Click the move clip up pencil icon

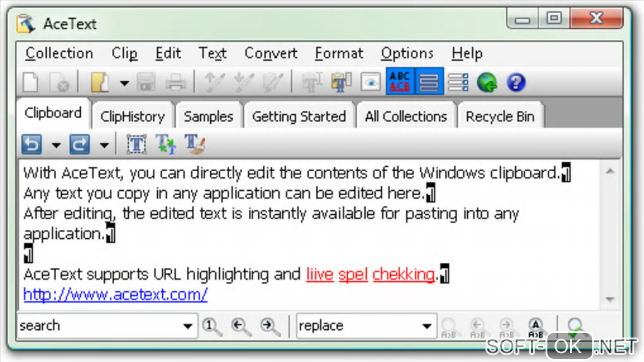pyautogui.click(x=215, y=82)
